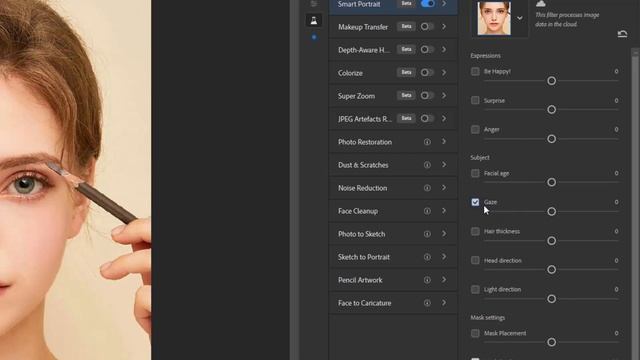Click the blue dot below the flask icon
Image resolution: width=640 pixels, height=360 pixels.
point(314,37)
